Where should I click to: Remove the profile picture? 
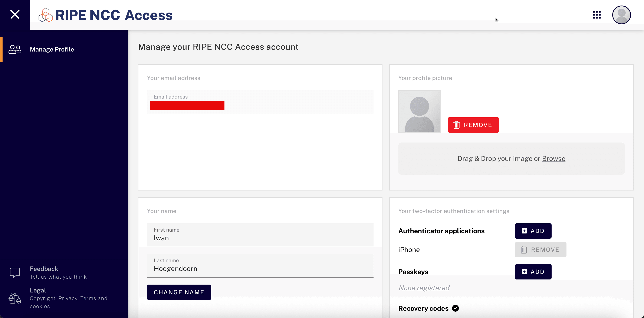tap(473, 125)
